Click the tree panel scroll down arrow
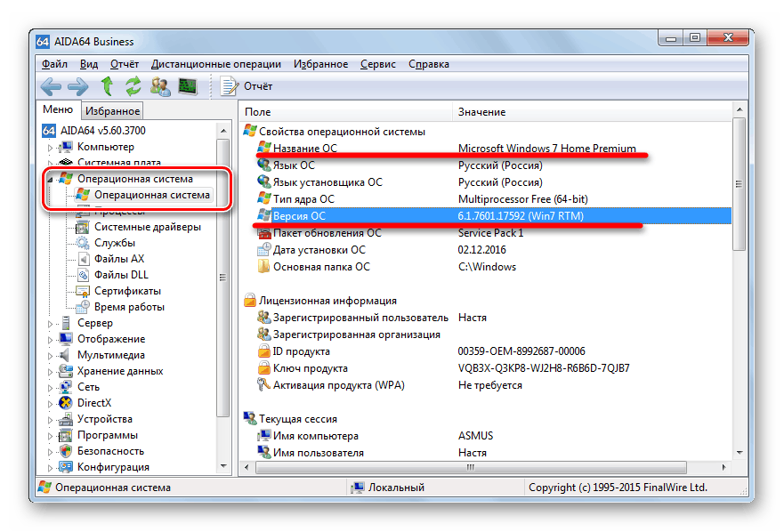The width and height of the screenshot is (784, 532). 223,466
